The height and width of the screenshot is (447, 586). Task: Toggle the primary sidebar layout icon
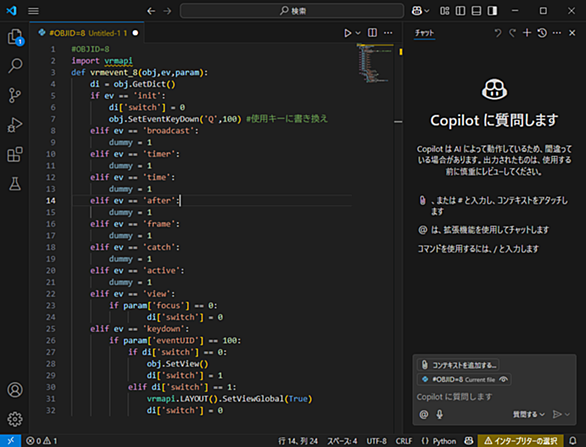(x=460, y=11)
